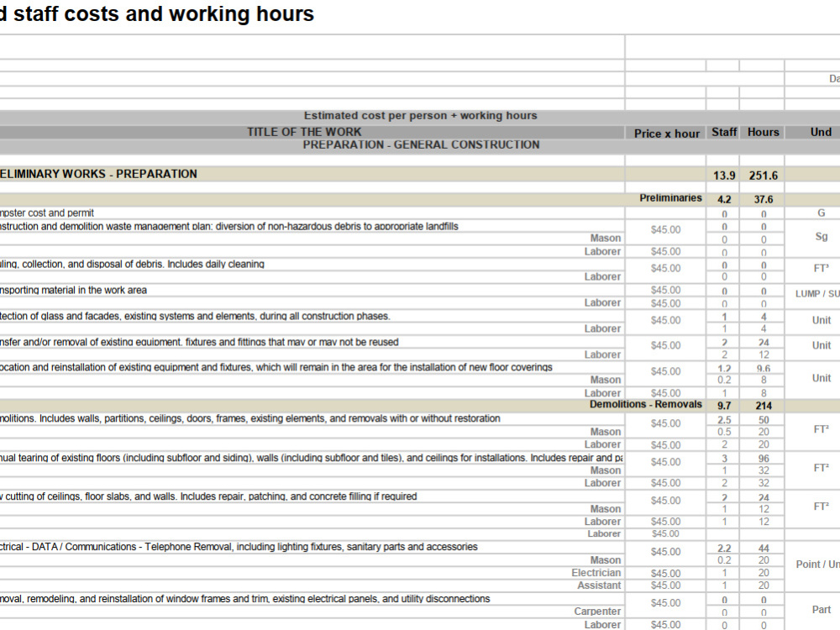Click hours value 44 in Telephone Removal row

click(x=763, y=549)
